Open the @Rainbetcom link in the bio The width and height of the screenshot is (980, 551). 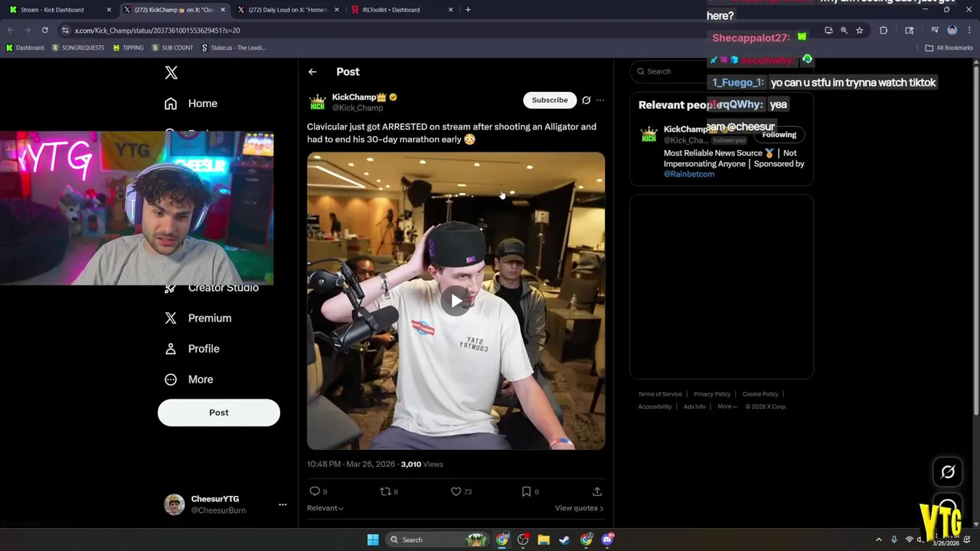click(689, 174)
